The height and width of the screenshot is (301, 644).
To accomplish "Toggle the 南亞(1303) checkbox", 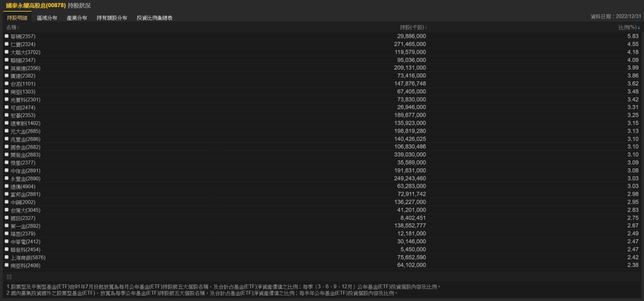I will (x=6, y=91).
